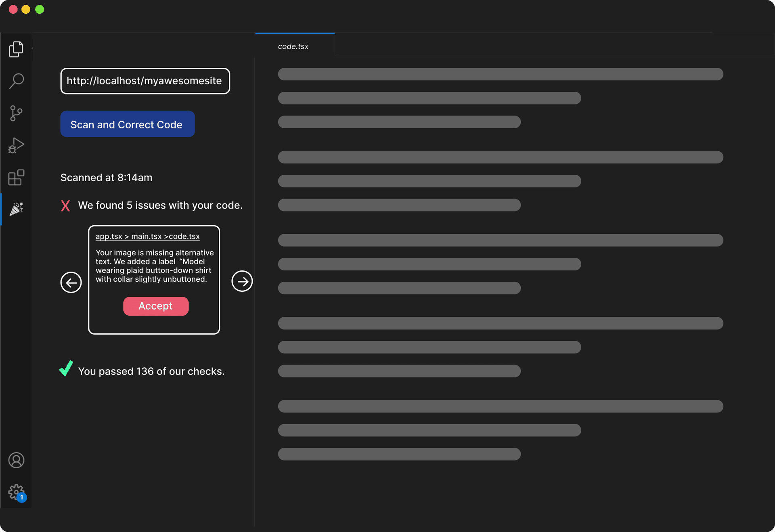Viewport: 775px width, 532px height.
Task: Click the Run and Debug icon
Action: click(16, 145)
